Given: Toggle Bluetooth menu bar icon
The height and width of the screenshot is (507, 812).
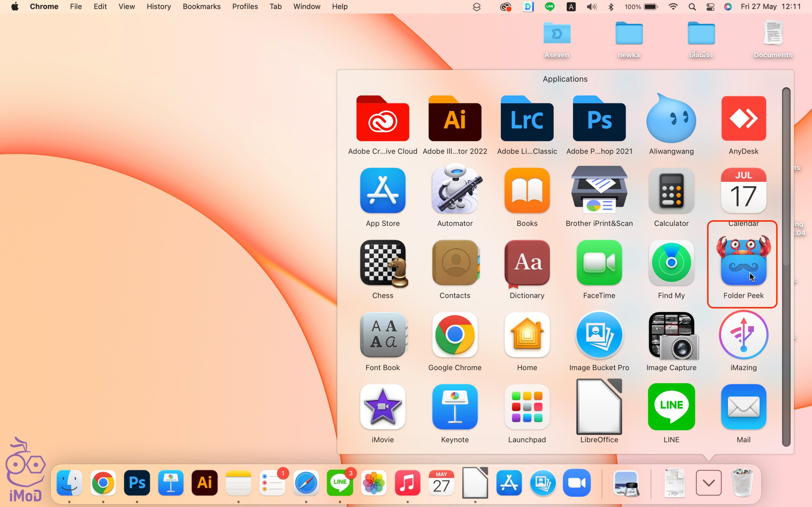Looking at the screenshot, I should pyautogui.click(x=611, y=7).
